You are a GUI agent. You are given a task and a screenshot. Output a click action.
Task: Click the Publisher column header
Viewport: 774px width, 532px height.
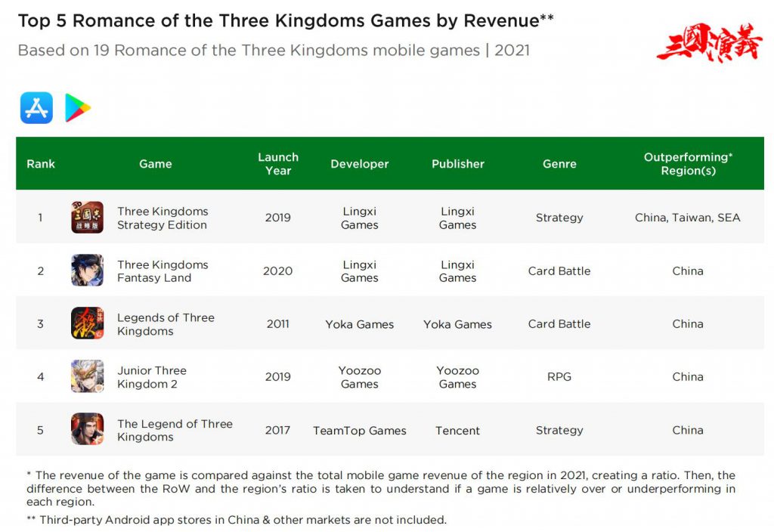click(458, 164)
